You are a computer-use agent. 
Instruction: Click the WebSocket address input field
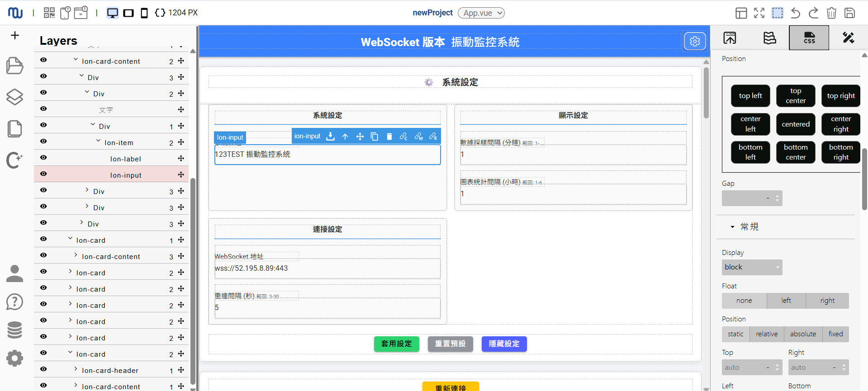click(327, 269)
